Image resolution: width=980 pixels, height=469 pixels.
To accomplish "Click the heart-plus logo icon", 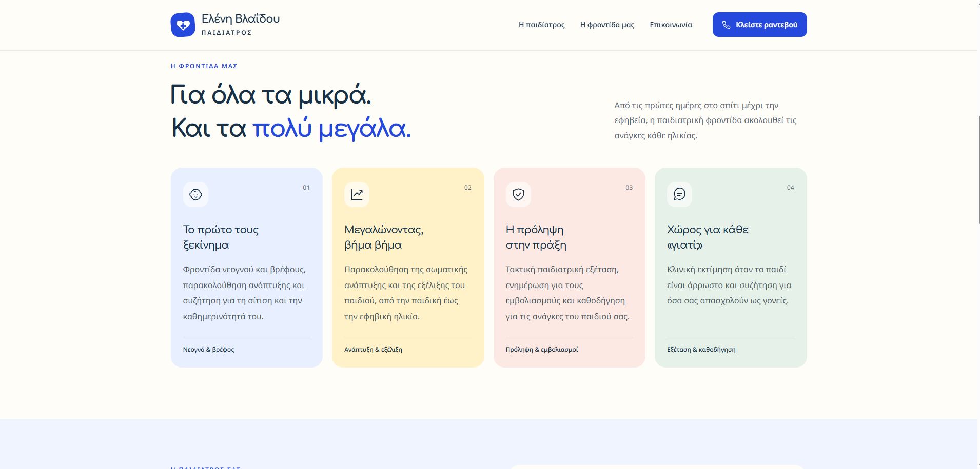I will coord(183,25).
